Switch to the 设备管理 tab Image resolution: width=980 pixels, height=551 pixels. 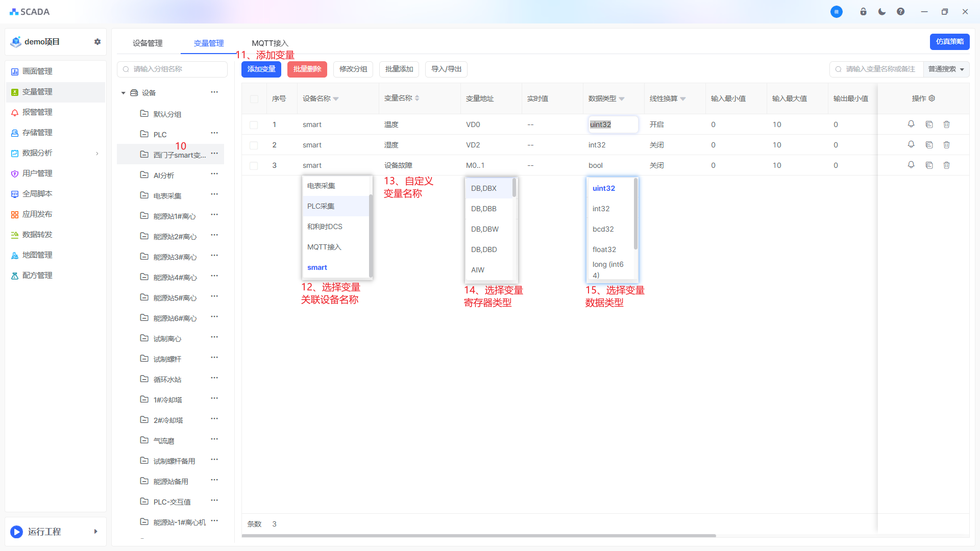(x=148, y=43)
